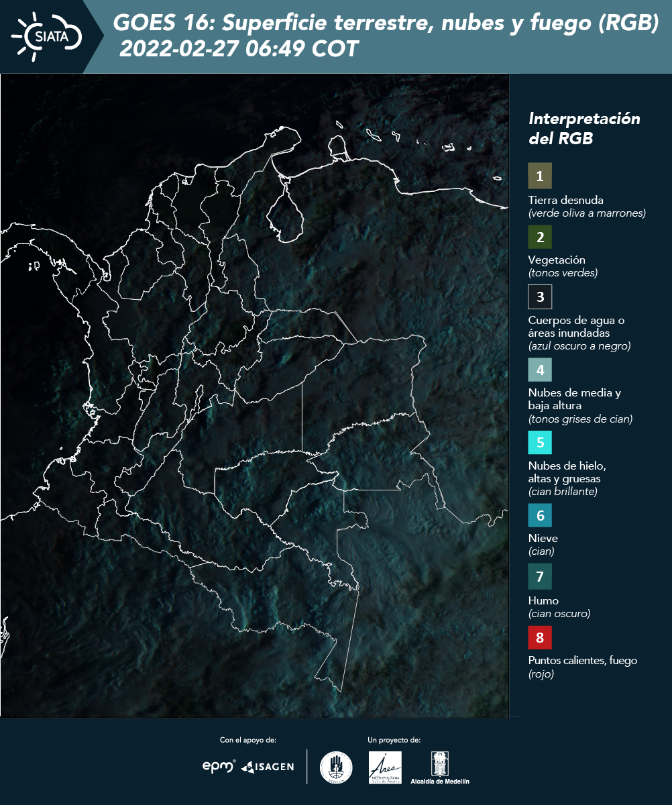Click the '(tonos verdes)' description
Image resolution: width=672 pixels, height=805 pixels.
coord(563,273)
